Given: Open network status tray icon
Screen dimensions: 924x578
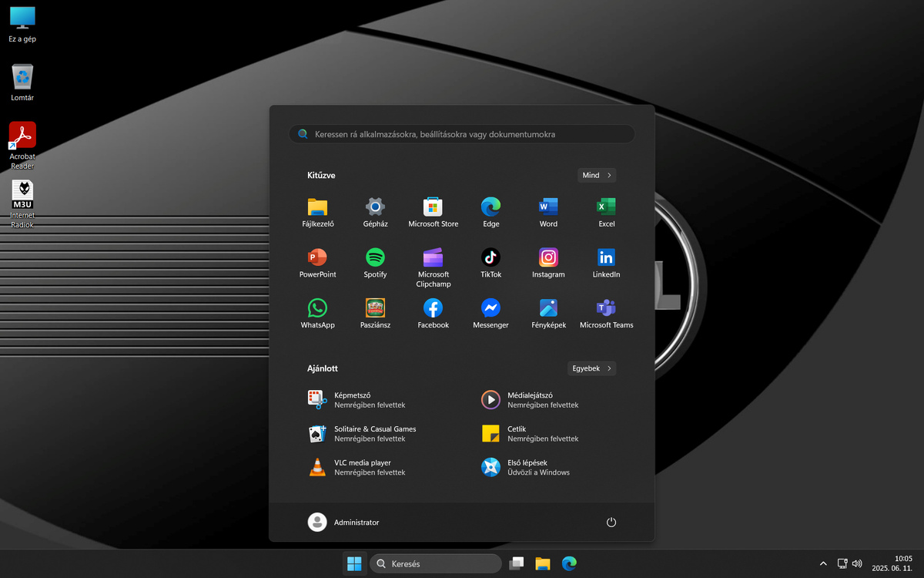Looking at the screenshot, I should click(x=842, y=564).
